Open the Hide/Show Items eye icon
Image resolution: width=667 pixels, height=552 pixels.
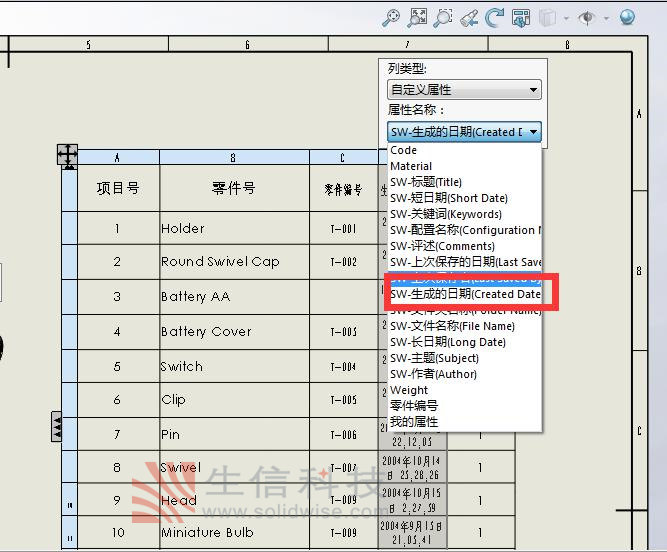(x=587, y=18)
